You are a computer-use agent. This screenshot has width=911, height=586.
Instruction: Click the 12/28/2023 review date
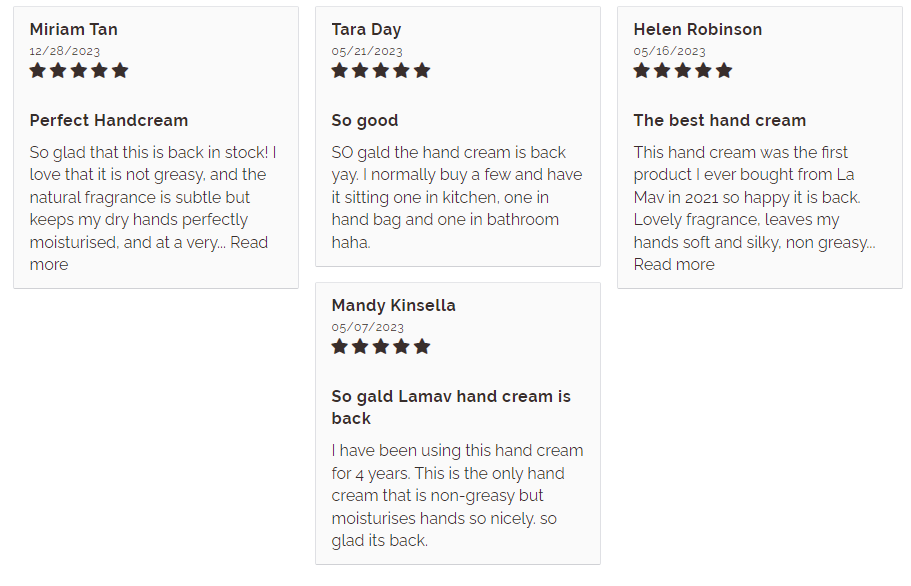click(64, 51)
